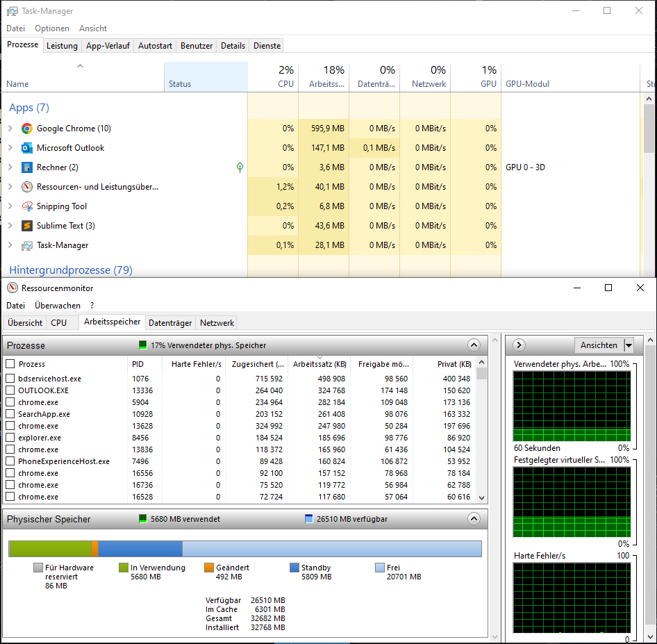Click the Google Chrome icon in Apps list
Viewport: 657px width, 644px height.
pos(27,129)
